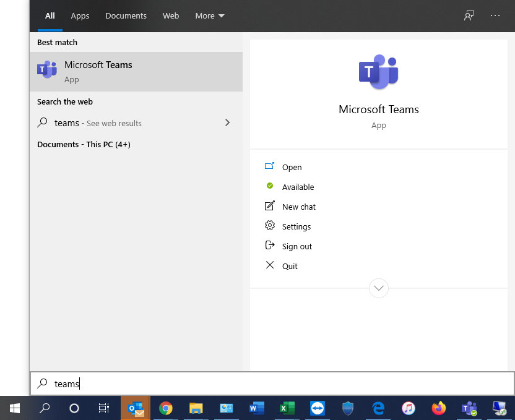
Task: Open the More filter dropdown
Action: coord(209,15)
